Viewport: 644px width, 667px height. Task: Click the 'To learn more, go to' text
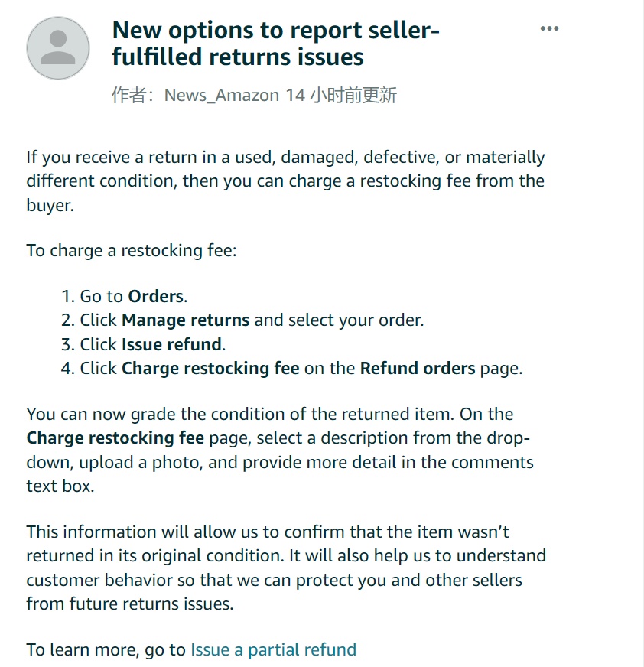point(106,650)
